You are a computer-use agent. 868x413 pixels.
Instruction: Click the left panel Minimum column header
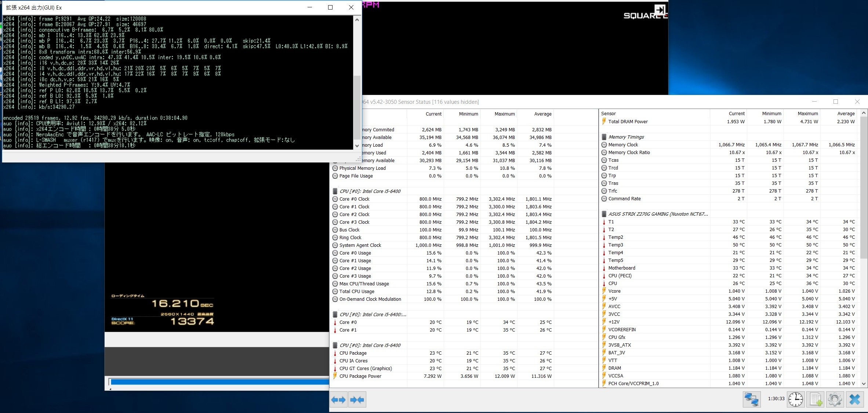click(x=462, y=114)
